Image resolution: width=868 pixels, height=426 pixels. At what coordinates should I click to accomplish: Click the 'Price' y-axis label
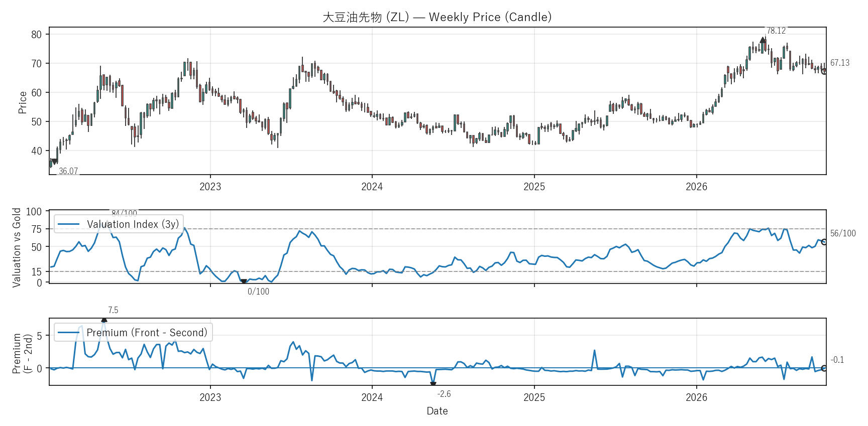[22, 102]
